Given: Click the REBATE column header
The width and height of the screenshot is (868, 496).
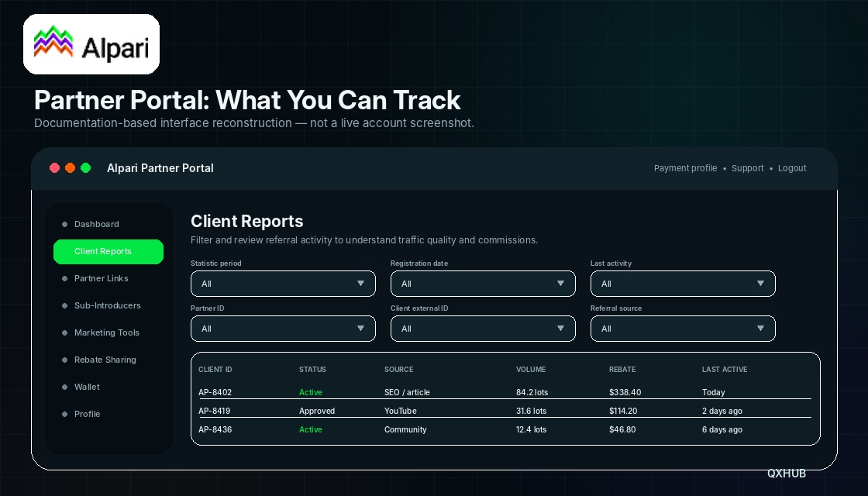Looking at the screenshot, I should (622, 369).
